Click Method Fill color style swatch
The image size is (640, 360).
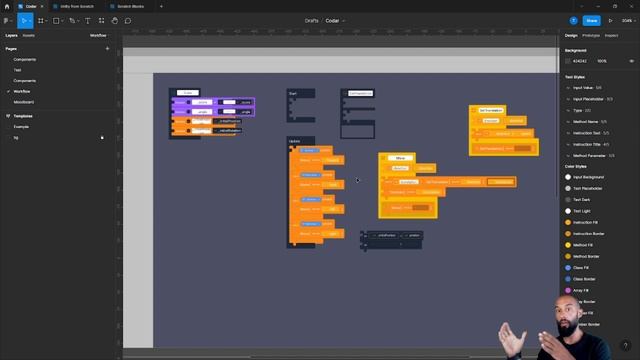point(568,245)
